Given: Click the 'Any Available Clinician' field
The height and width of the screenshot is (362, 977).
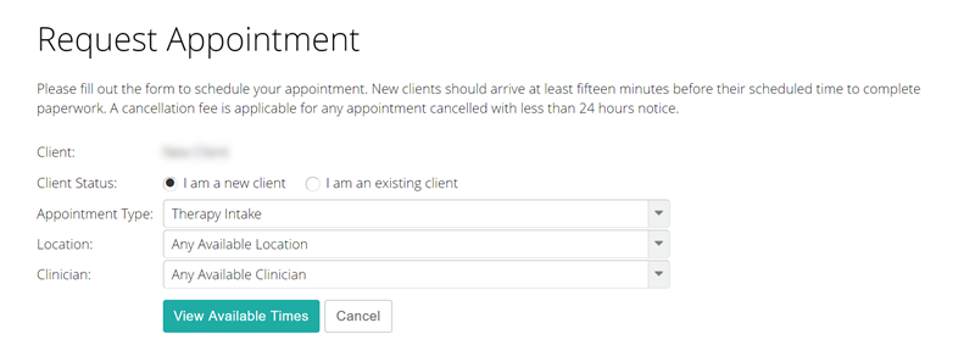Looking at the screenshot, I should tap(416, 274).
